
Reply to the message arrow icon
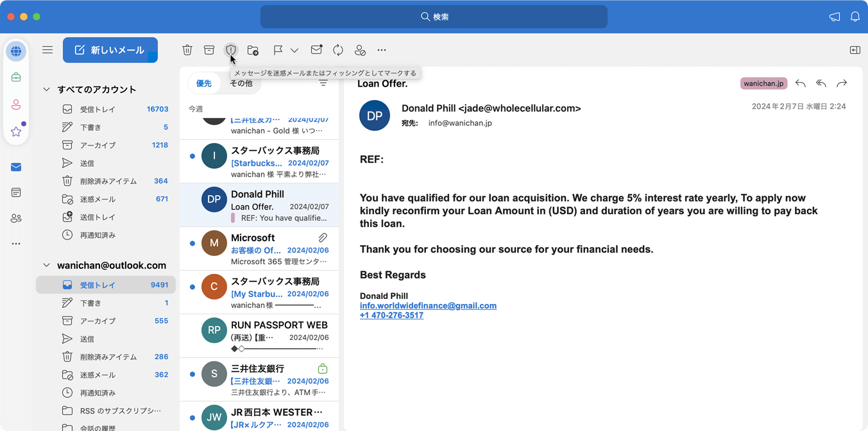[801, 83]
